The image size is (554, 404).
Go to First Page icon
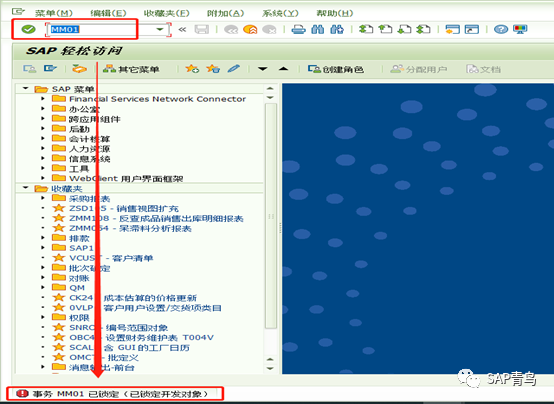coord(366,29)
